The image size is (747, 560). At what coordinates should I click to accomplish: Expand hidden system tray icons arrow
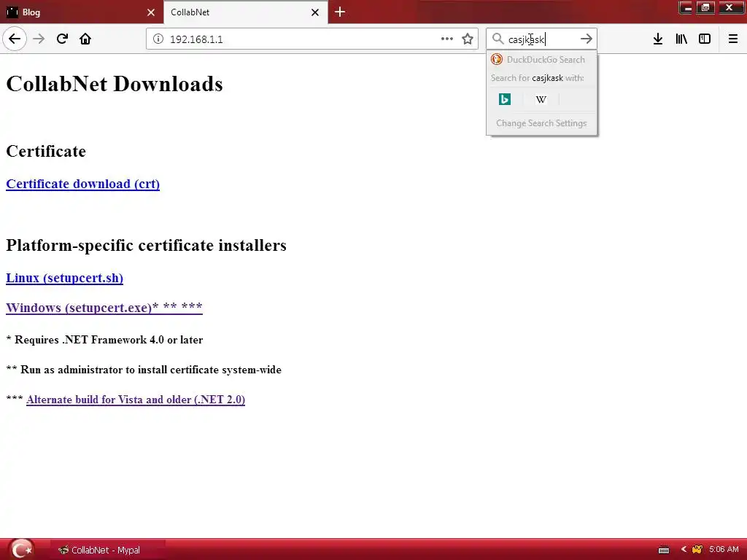click(684, 550)
